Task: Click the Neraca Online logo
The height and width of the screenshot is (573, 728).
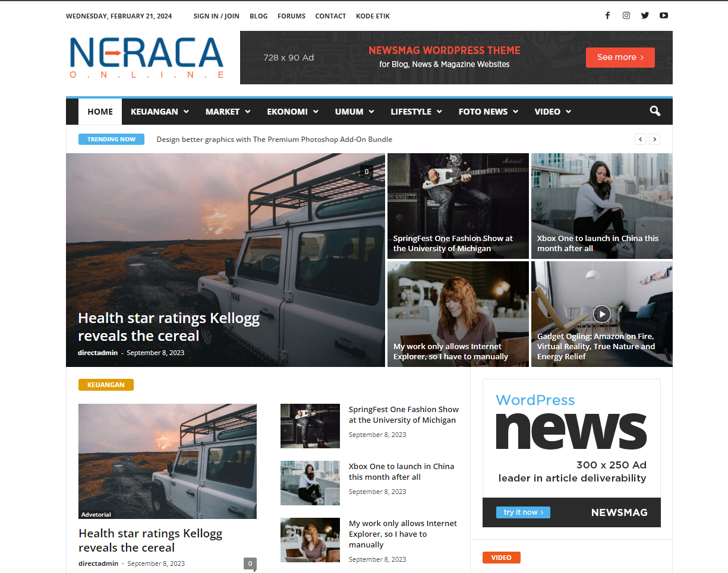Action: [x=146, y=58]
